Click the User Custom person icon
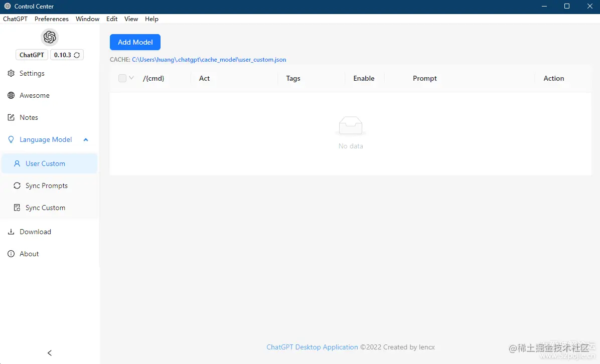The width and height of the screenshot is (600, 364). tap(17, 163)
